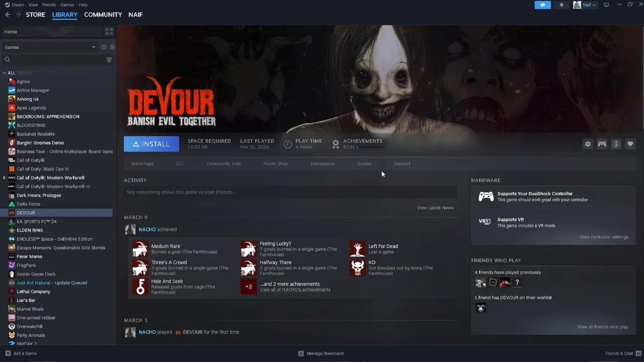Click the ready to play filter icon

[x=112, y=47]
